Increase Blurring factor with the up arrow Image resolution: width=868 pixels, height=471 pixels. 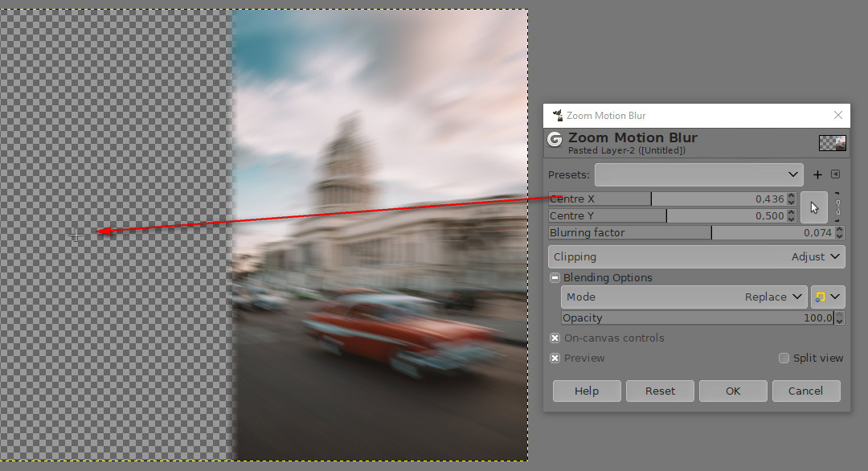(x=840, y=230)
